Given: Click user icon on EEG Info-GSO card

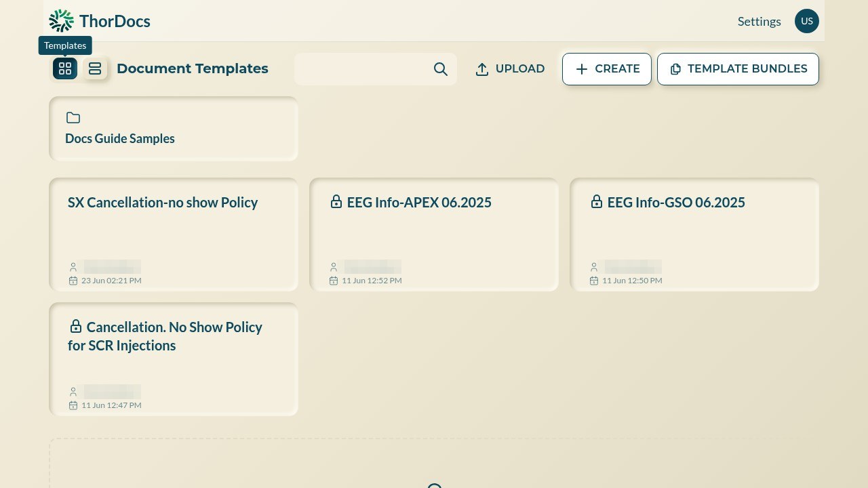Looking at the screenshot, I should 594,267.
